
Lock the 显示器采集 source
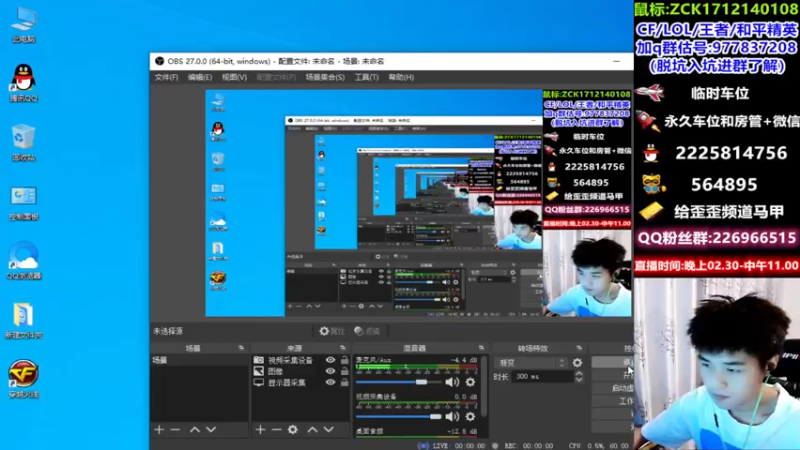[345, 383]
